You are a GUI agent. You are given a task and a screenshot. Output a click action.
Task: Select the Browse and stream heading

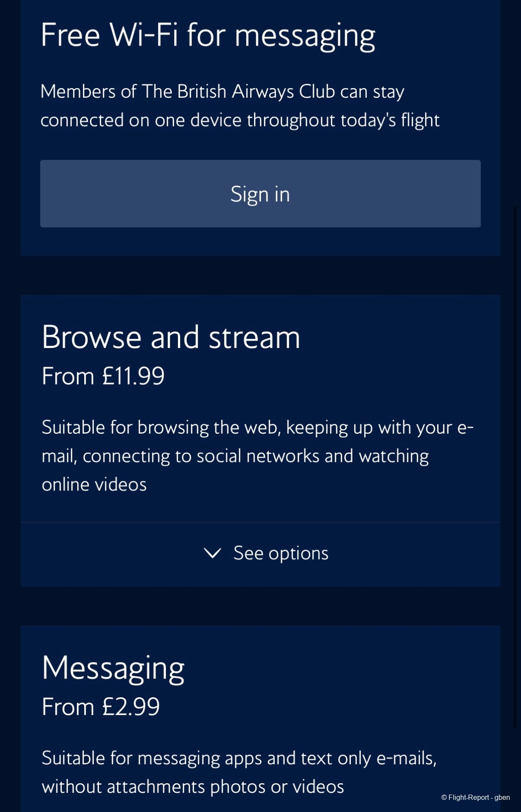pos(171,337)
